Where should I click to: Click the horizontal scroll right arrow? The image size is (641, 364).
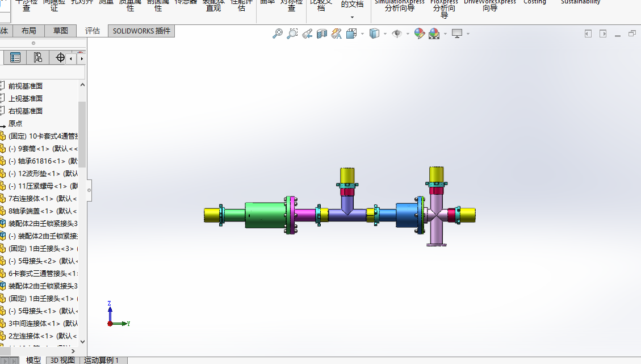click(73, 351)
